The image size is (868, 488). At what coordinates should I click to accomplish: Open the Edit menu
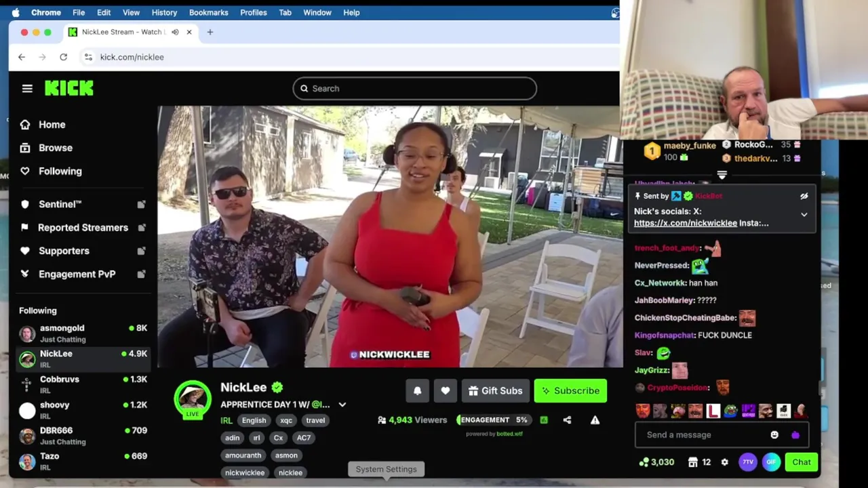click(x=104, y=12)
